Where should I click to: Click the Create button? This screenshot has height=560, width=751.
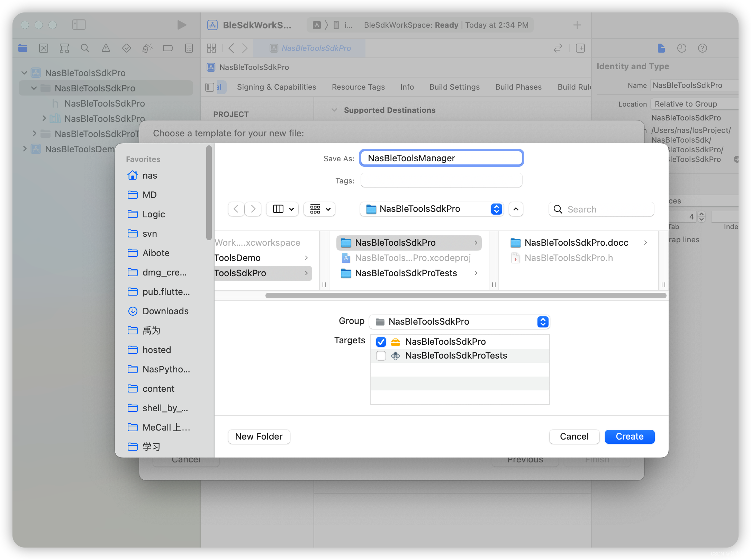(629, 436)
